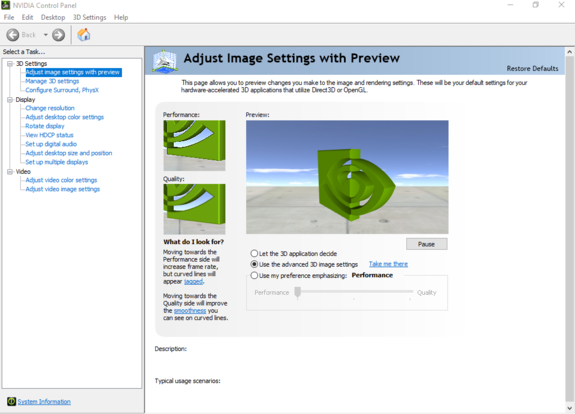Click the Quality sample thumbnail

tap(194, 209)
